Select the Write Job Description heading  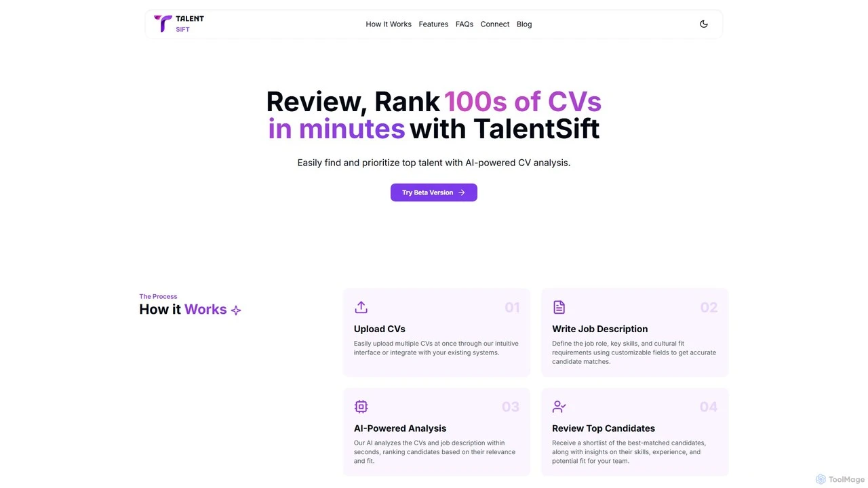pos(599,329)
